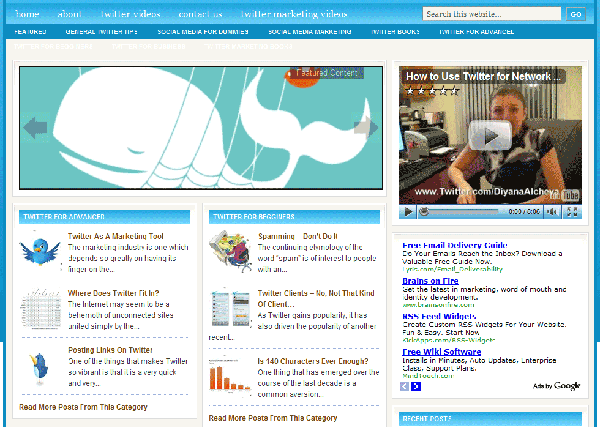Click the Search this website field

492,14
